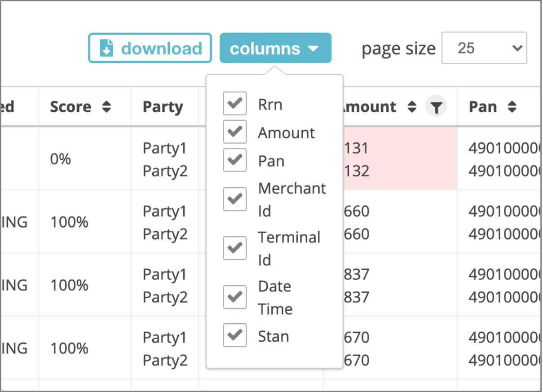This screenshot has height=392, width=543.
Task: Sort by Score using sort arrows
Action: [x=106, y=107]
